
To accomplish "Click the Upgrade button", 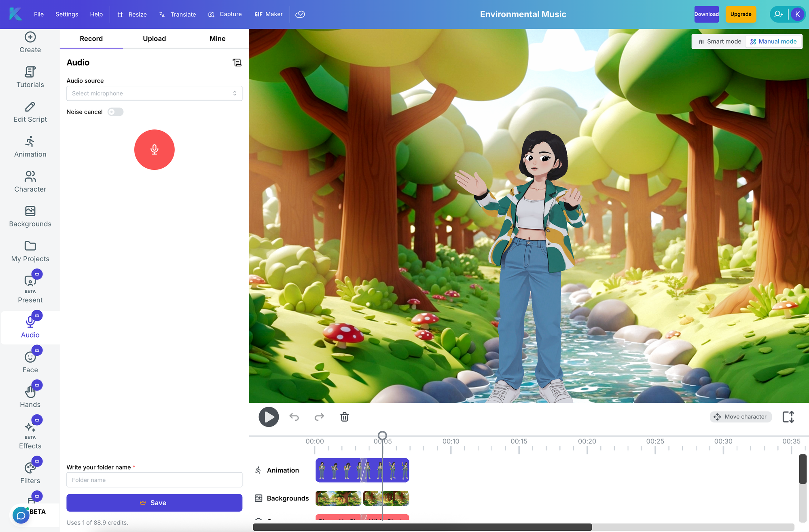I will pos(740,14).
